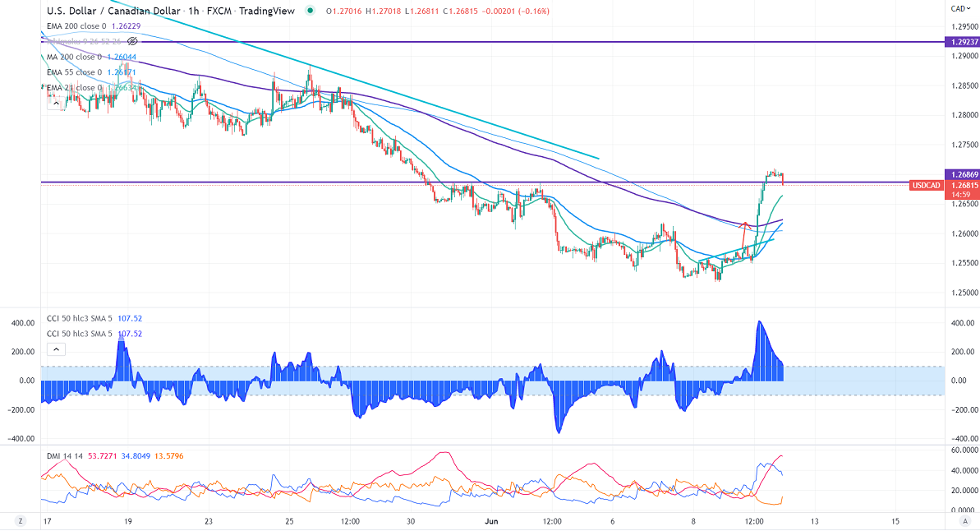This screenshot has height=531, width=980.
Task: Click the 14:59 bar countdown label
Action: 962,195
